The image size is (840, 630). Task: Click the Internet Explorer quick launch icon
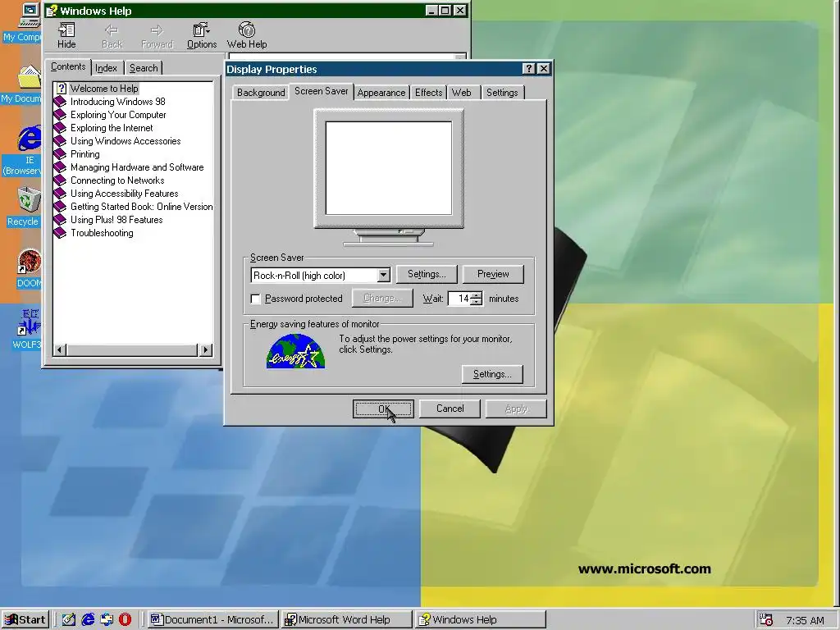pos(88,619)
